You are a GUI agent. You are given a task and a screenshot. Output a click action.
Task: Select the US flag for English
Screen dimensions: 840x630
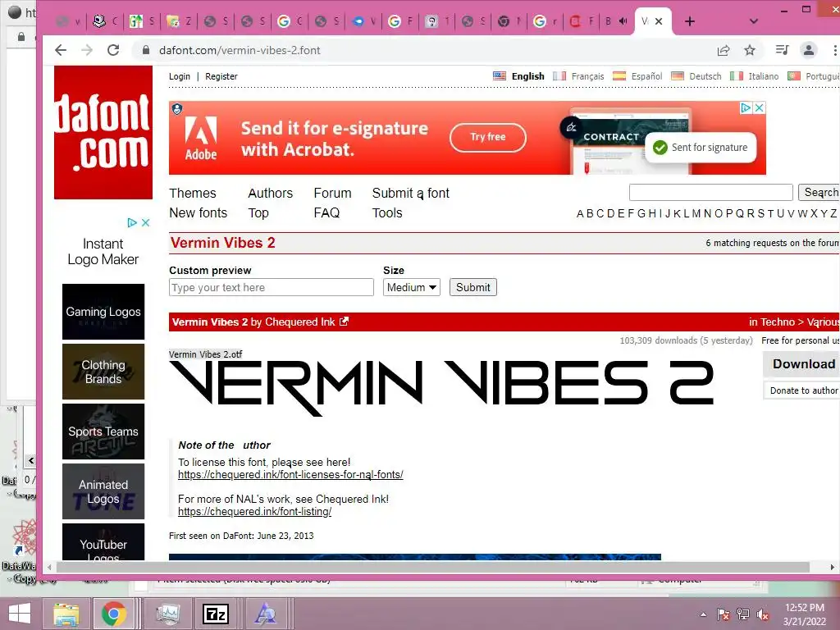[x=500, y=76]
